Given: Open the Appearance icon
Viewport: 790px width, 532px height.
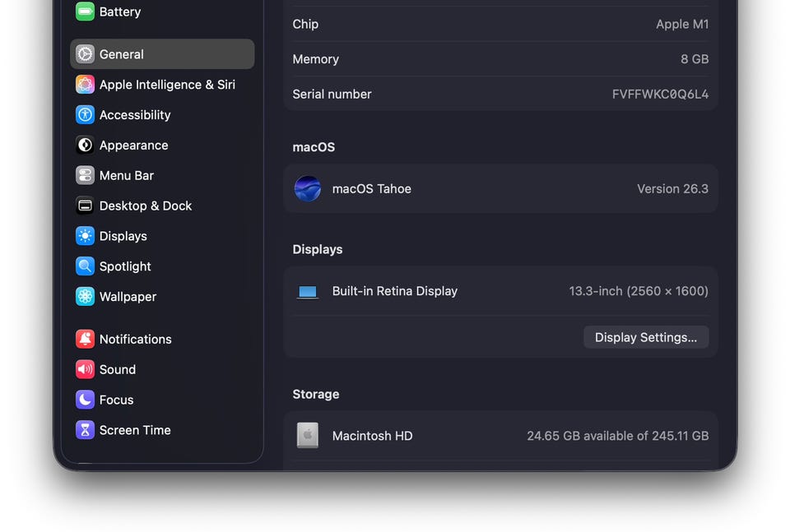Looking at the screenshot, I should click(x=85, y=146).
